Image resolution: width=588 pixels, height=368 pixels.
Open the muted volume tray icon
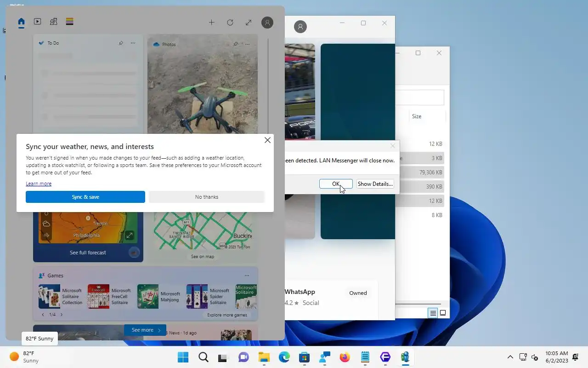535,357
